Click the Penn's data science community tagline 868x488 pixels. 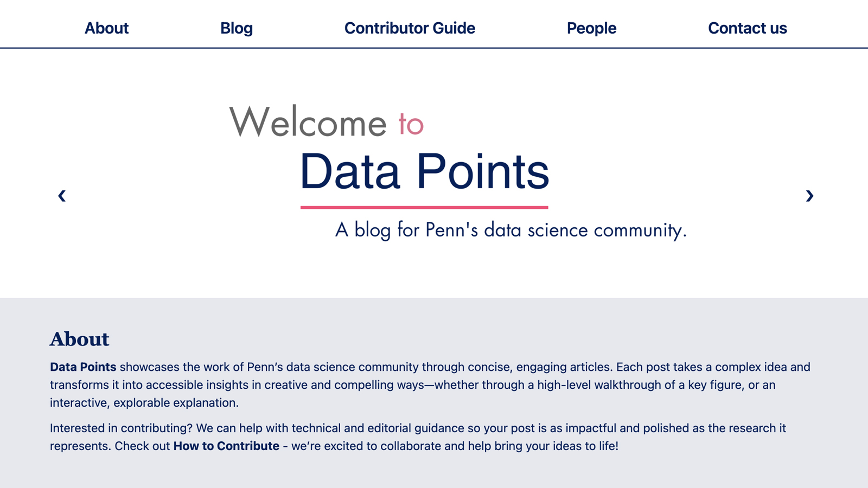510,230
